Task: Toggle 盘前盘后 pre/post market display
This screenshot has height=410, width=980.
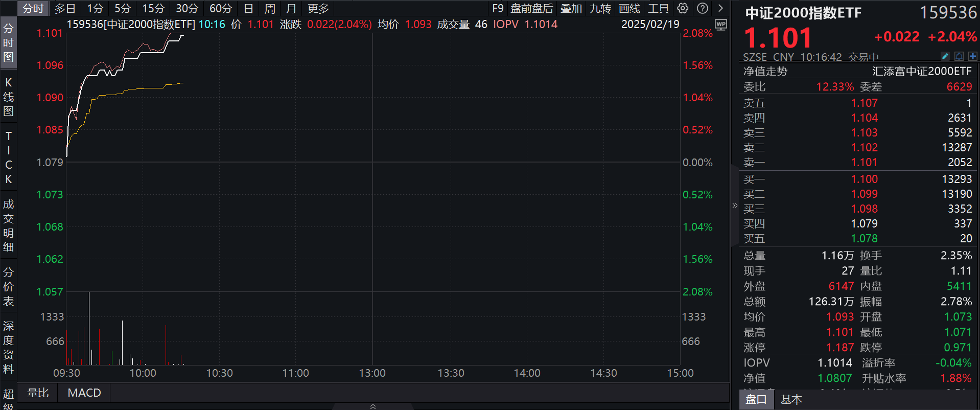Action: tap(531, 9)
